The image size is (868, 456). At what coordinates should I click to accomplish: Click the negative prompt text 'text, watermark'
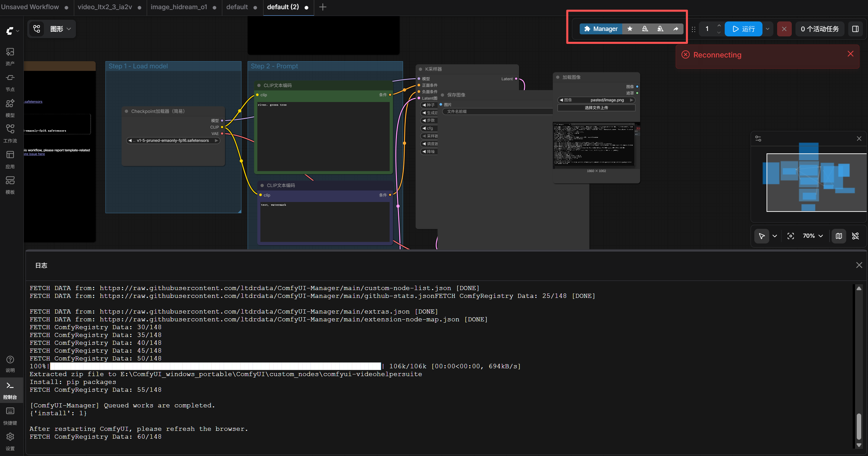[273, 205]
